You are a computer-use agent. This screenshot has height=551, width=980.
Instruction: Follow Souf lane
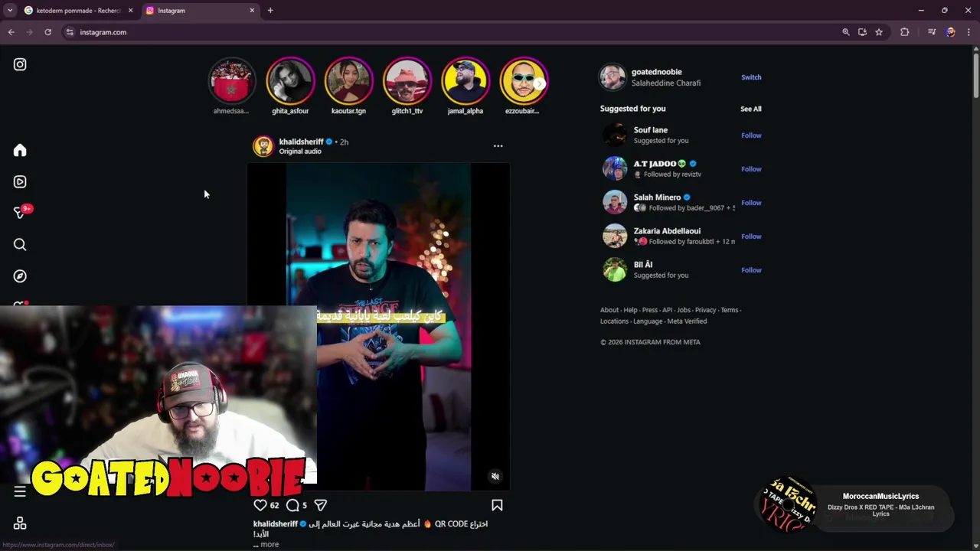pos(751,135)
